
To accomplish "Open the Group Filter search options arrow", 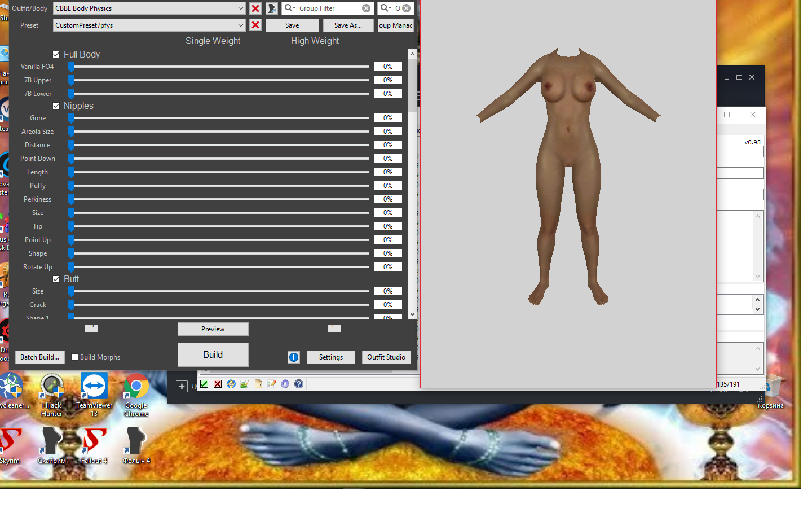I will (x=290, y=8).
